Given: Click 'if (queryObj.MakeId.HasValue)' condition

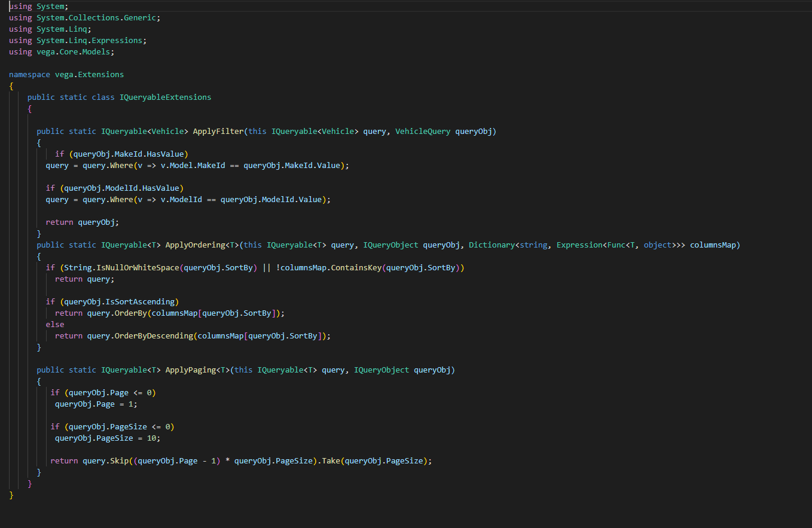Looking at the screenshot, I should (x=121, y=154).
